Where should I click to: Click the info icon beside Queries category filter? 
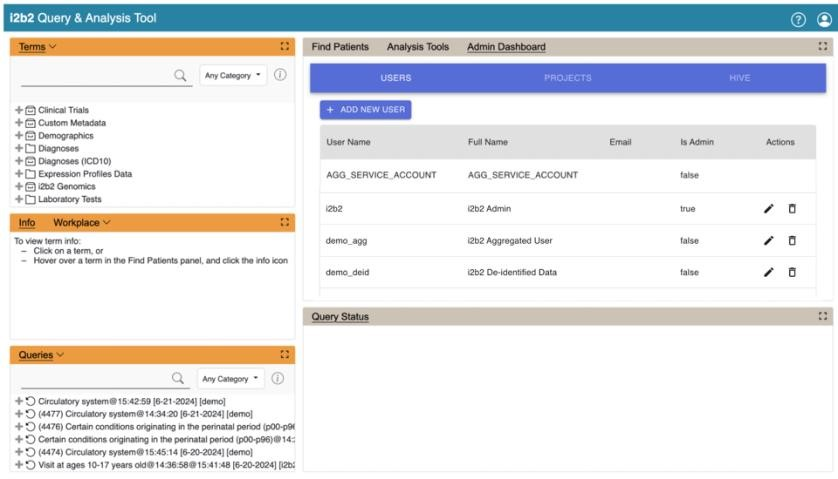click(x=280, y=379)
